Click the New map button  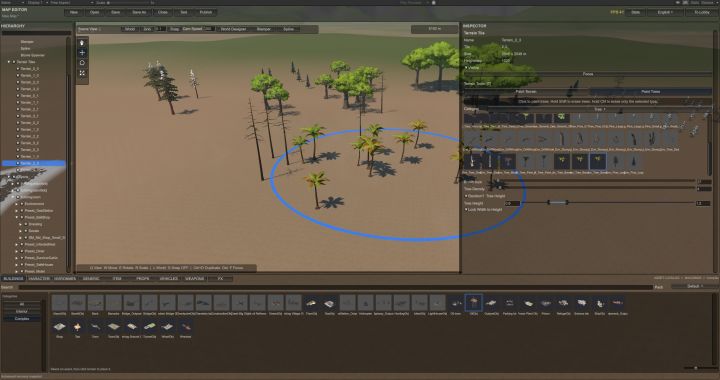coord(73,12)
